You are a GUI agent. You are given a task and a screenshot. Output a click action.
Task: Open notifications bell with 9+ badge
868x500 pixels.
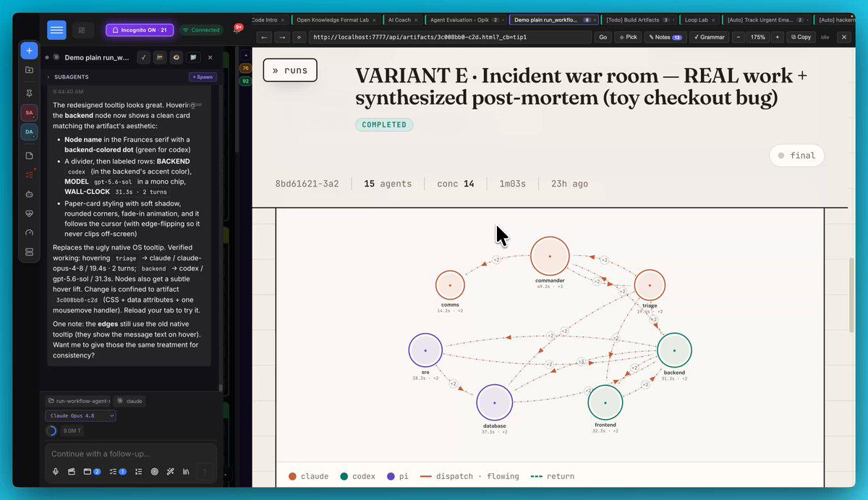point(237,29)
